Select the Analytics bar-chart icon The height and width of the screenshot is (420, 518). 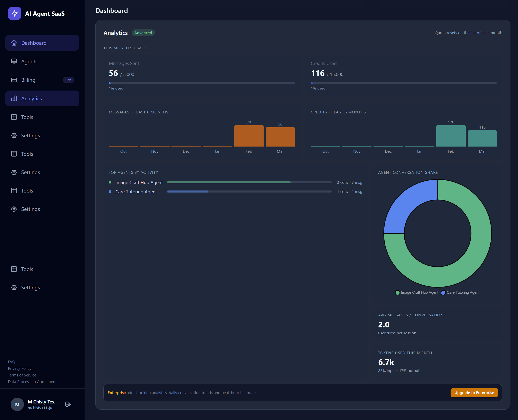[14, 99]
